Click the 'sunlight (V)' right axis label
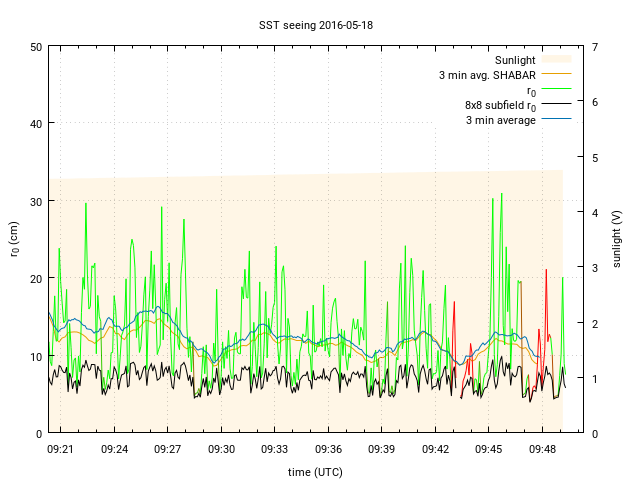The height and width of the screenshot is (480, 640). (x=617, y=239)
